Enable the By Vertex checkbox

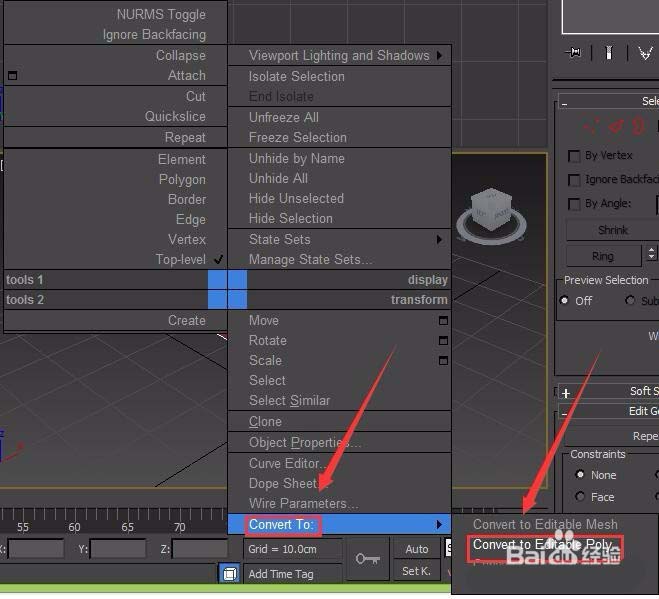[x=574, y=156]
